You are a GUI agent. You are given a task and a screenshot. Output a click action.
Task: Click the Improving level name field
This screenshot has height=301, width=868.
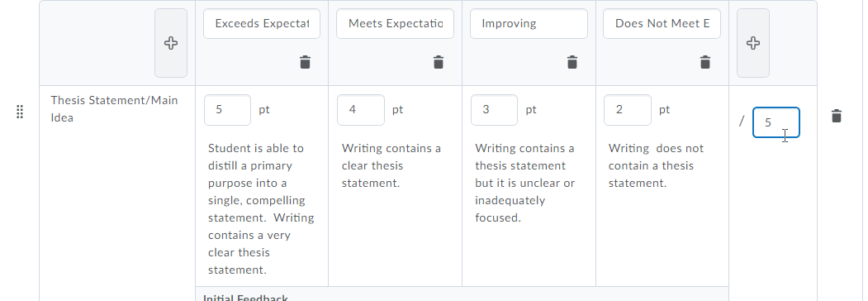point(529,24)
